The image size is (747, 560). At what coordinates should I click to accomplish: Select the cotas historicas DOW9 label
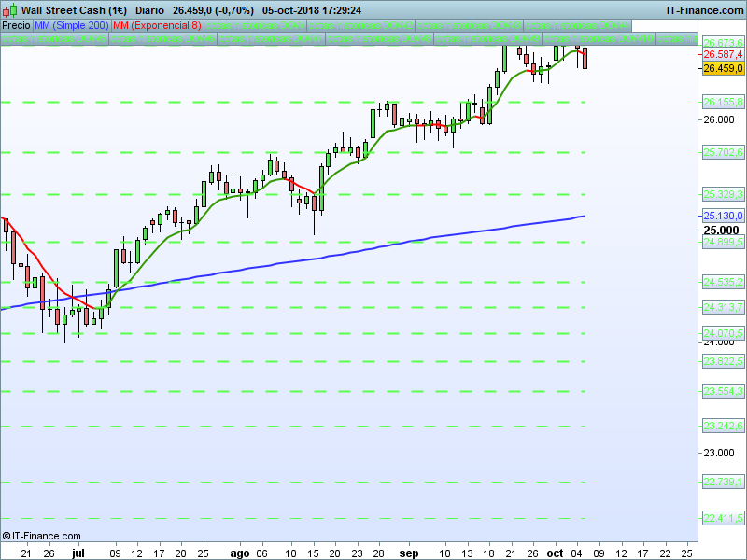487,38
